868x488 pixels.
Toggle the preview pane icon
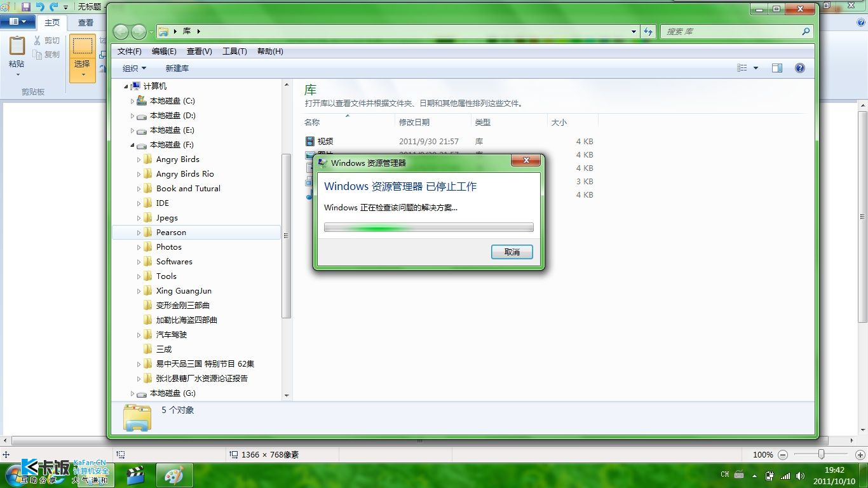(x=776, y=68)
